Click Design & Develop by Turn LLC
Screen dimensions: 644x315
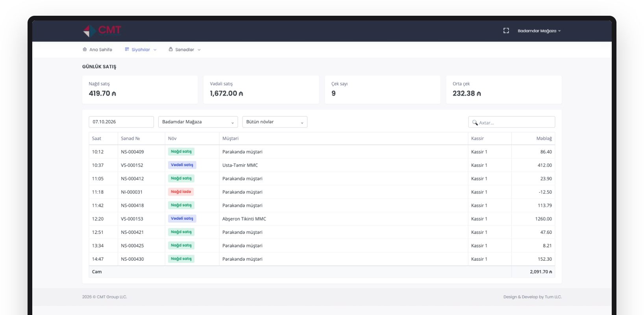[532, 297]
